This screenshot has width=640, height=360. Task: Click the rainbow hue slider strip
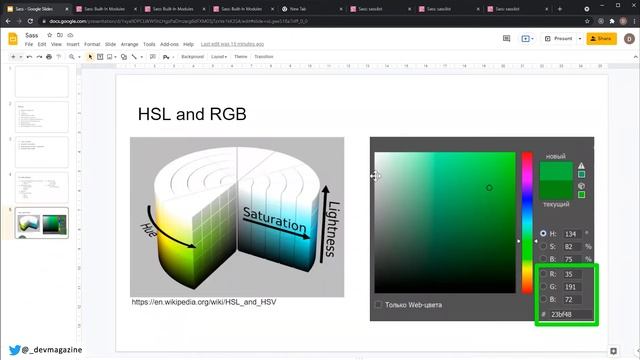pyautogui.click(x=527, y=222)
